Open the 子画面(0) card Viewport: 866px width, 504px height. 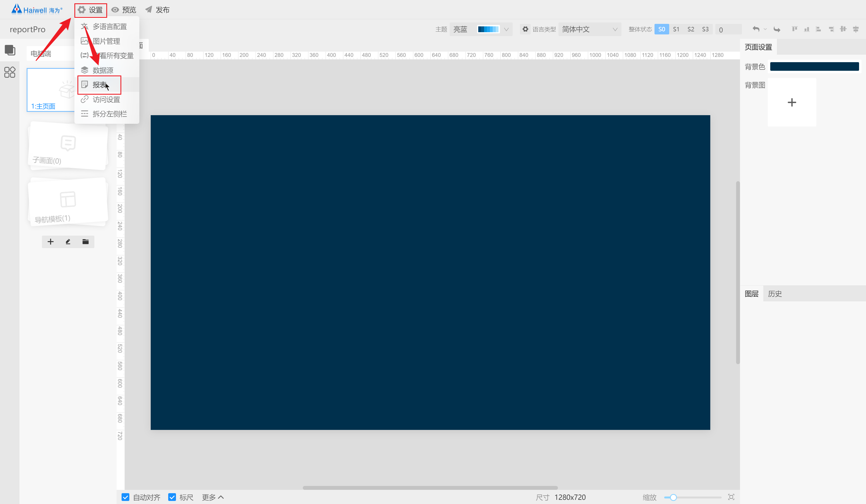tap(68, 146)
